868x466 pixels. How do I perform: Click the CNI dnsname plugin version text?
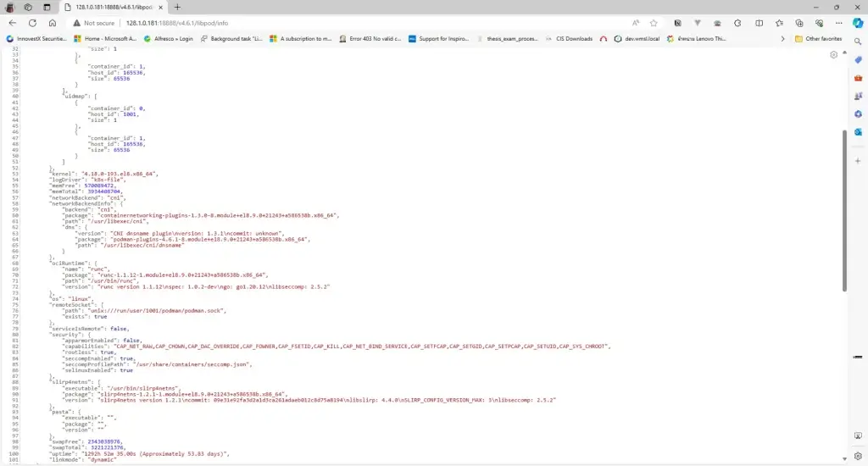point(197,234)
